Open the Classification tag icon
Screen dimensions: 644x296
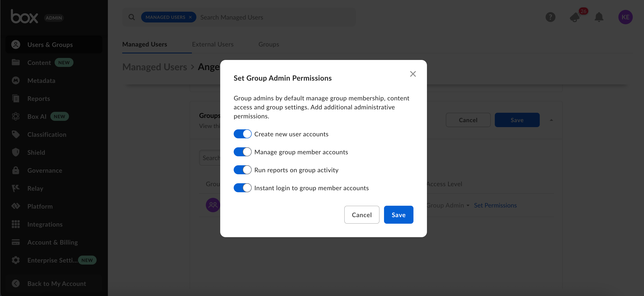tap(16, 134)
